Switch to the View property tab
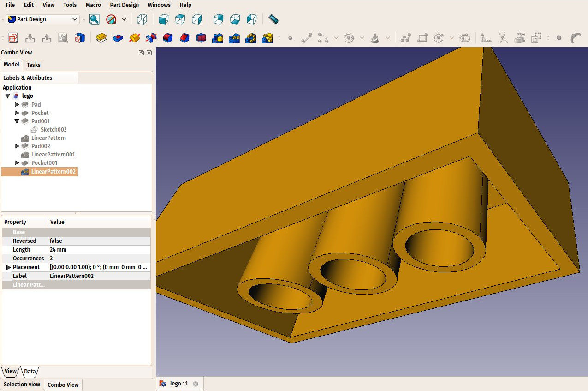The image size is (588, 391). [11, 371]
